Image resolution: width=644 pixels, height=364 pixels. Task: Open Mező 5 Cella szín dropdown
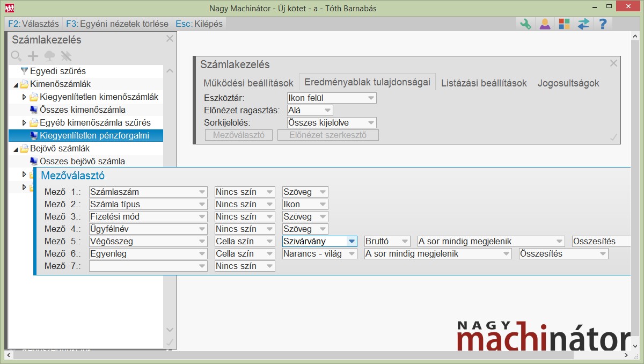tap(245, 241)
